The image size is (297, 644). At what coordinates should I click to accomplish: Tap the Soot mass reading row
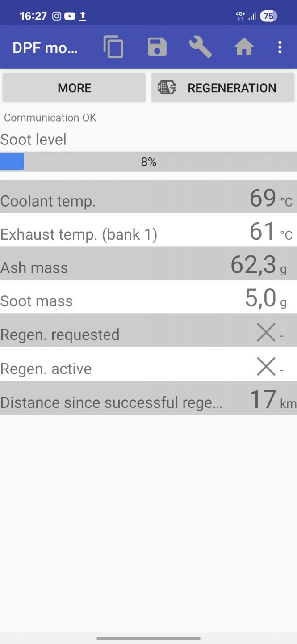point(148,297)
